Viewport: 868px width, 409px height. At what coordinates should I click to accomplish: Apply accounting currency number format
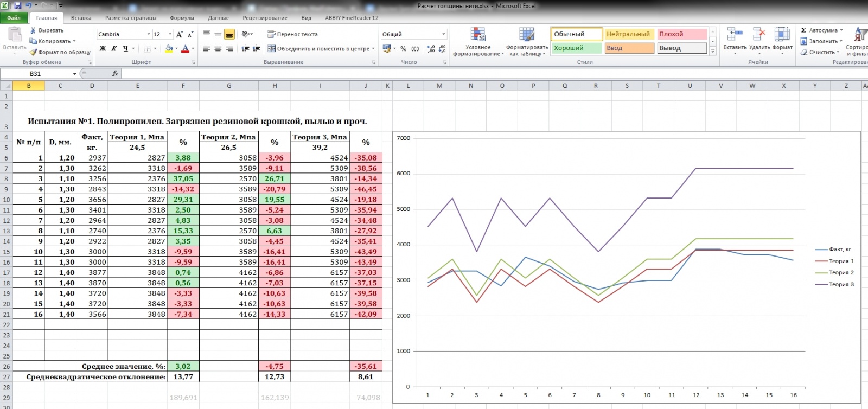(x=387, y=48)
